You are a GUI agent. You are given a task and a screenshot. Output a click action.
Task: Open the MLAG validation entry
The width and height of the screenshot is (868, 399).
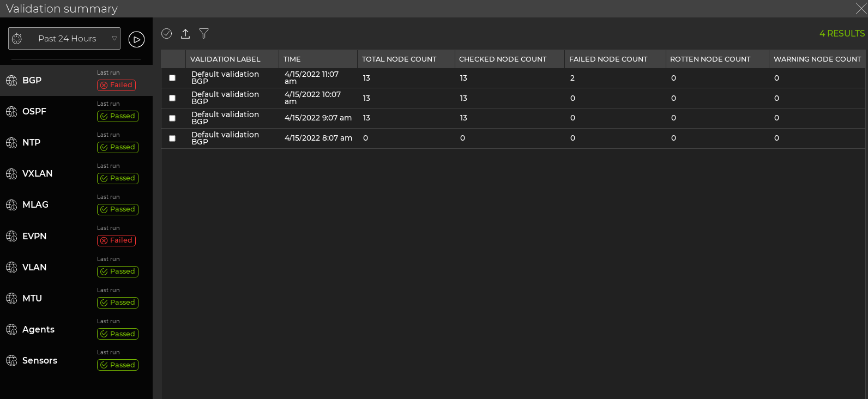pos(35,205)
